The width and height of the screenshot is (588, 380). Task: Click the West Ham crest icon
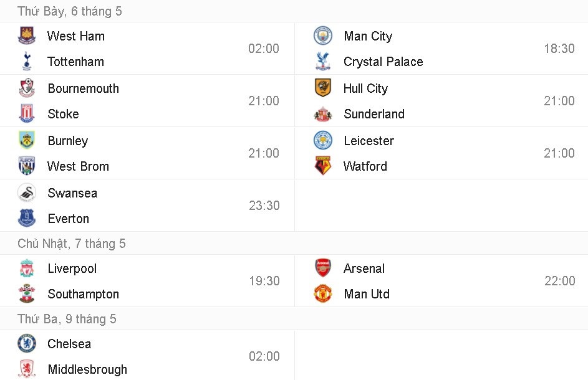[x=26, y=36]
